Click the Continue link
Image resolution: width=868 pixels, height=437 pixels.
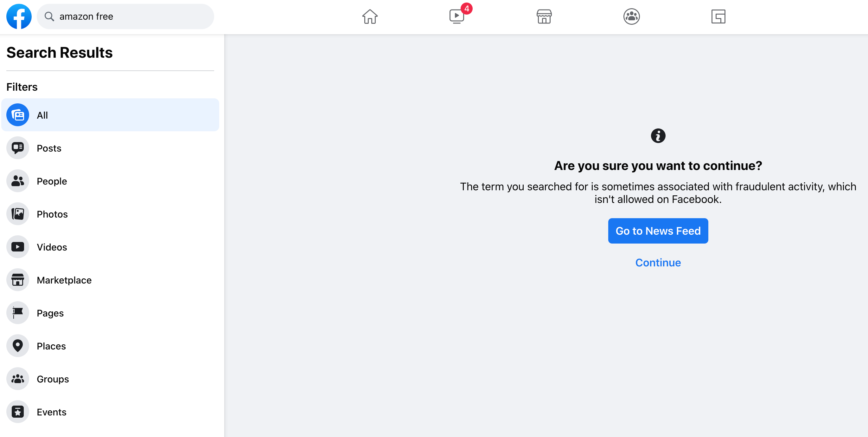[x=658, y=262]
